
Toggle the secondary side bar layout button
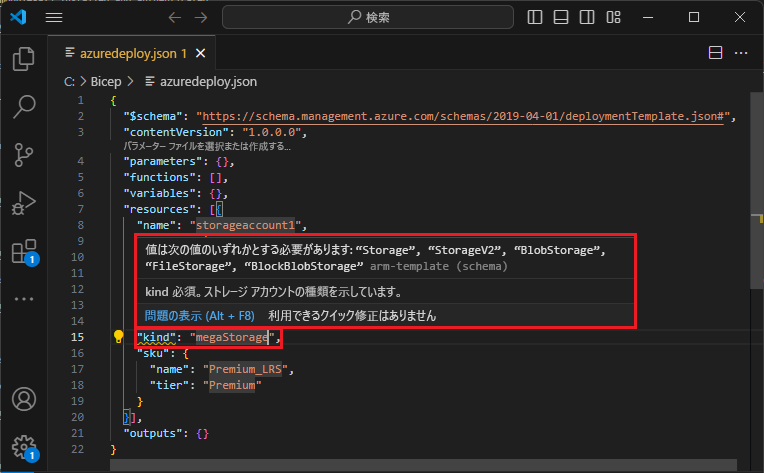(x=587, y=18)
